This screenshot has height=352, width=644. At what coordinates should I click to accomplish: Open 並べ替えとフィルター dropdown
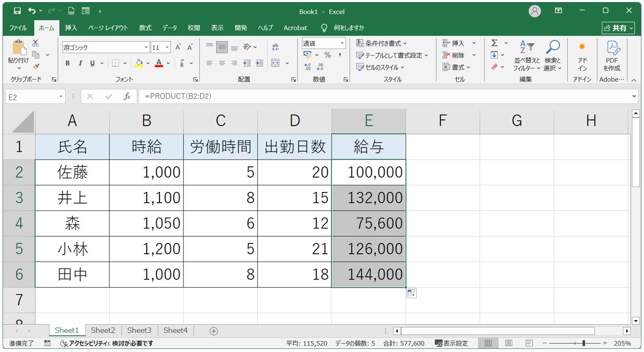pyautogui.click(x=527, y=57)
